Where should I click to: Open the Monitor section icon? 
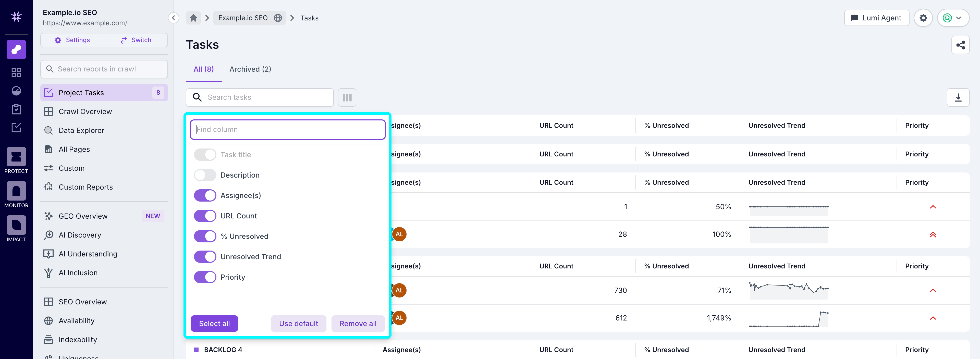(x=16, y=191)
